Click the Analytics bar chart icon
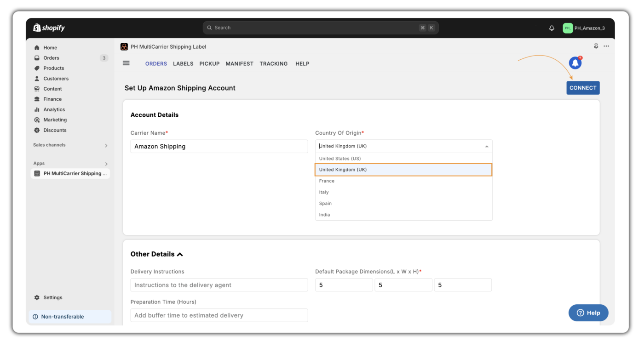Image resolution: width=644 pixels, height=342 pixels. coord(37,109)
